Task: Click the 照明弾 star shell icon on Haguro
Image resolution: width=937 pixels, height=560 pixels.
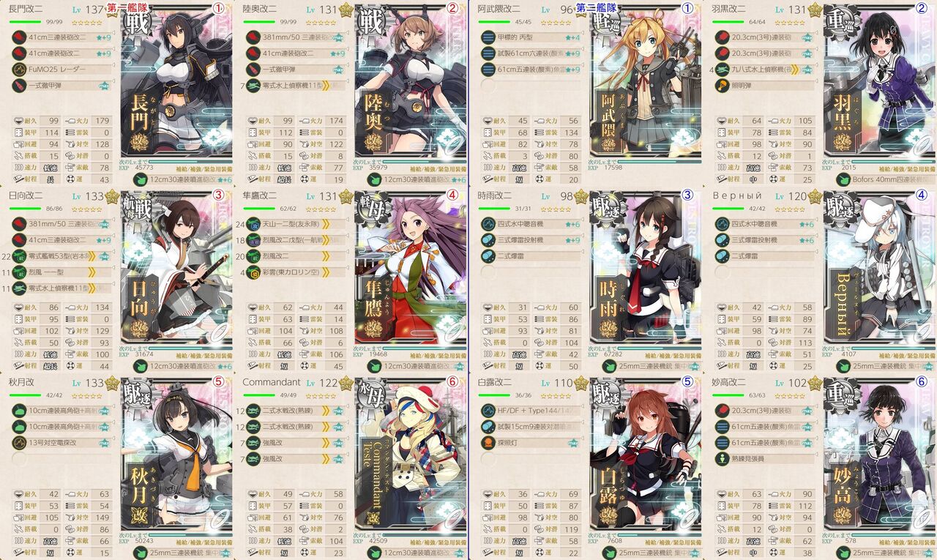Action: 722,85
